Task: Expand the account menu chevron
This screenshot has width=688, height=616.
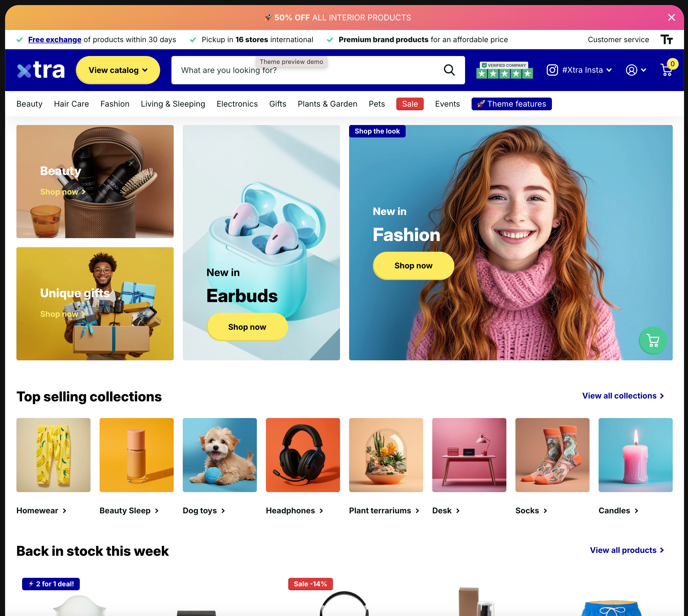Action: 644,70
